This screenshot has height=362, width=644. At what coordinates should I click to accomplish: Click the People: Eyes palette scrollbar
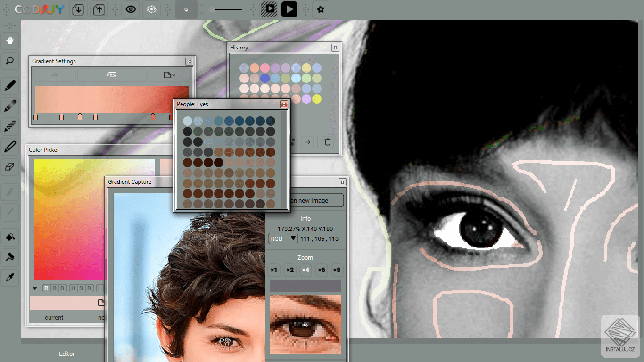point(284,159)
